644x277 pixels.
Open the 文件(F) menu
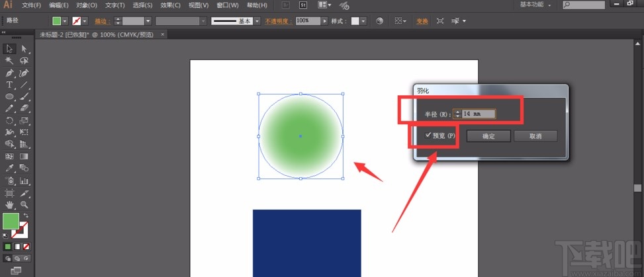coord(32,5)
